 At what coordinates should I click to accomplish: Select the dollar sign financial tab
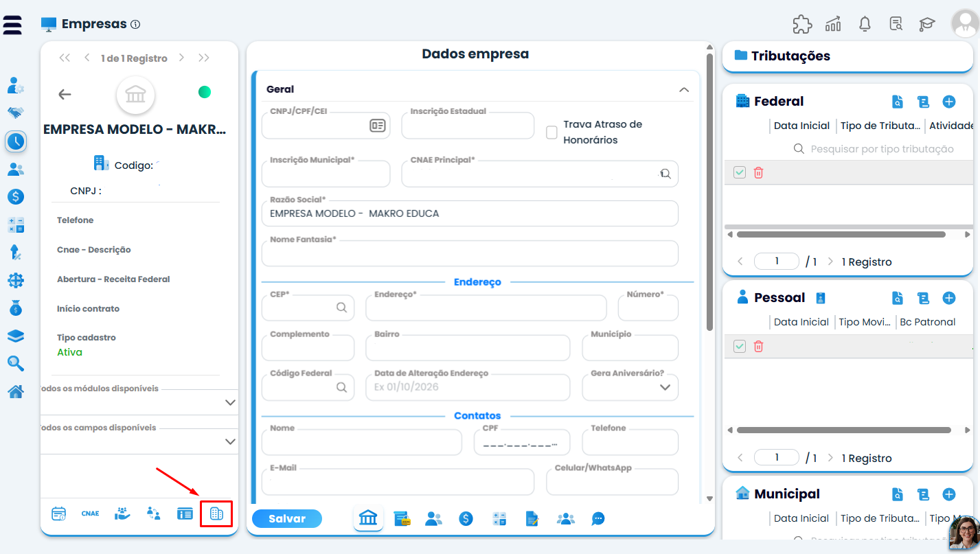tap(466, 519)
